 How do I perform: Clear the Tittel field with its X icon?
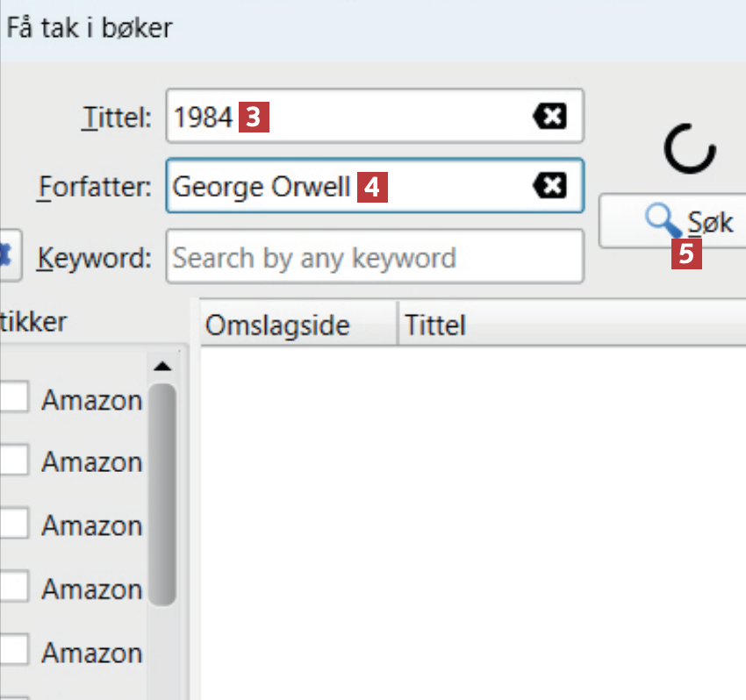(x=550, y=116)
